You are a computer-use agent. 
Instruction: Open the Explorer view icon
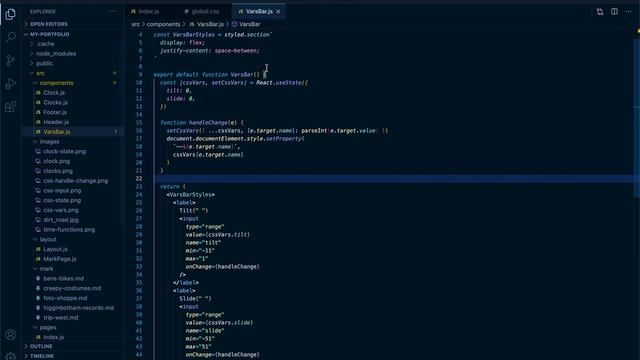coord(11,14)
